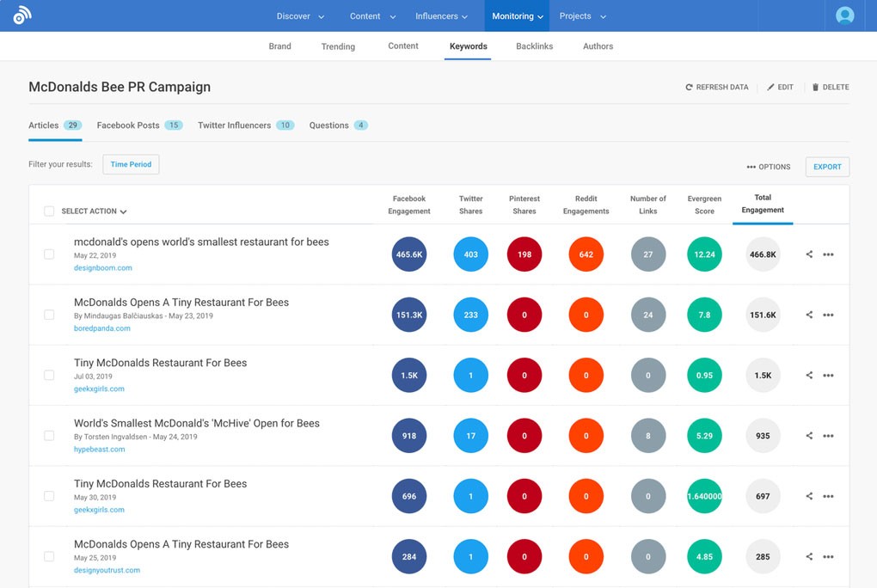Open the Time Period filter

(131, 164)
